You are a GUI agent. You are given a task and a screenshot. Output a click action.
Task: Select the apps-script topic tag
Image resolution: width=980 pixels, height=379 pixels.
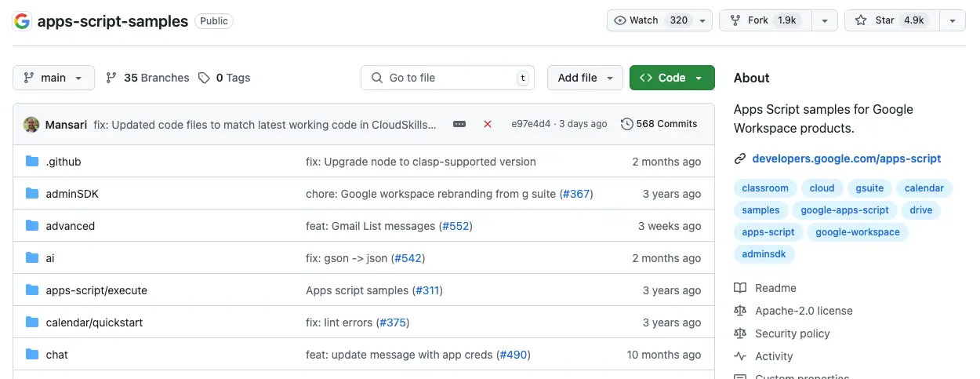(768, 232)
